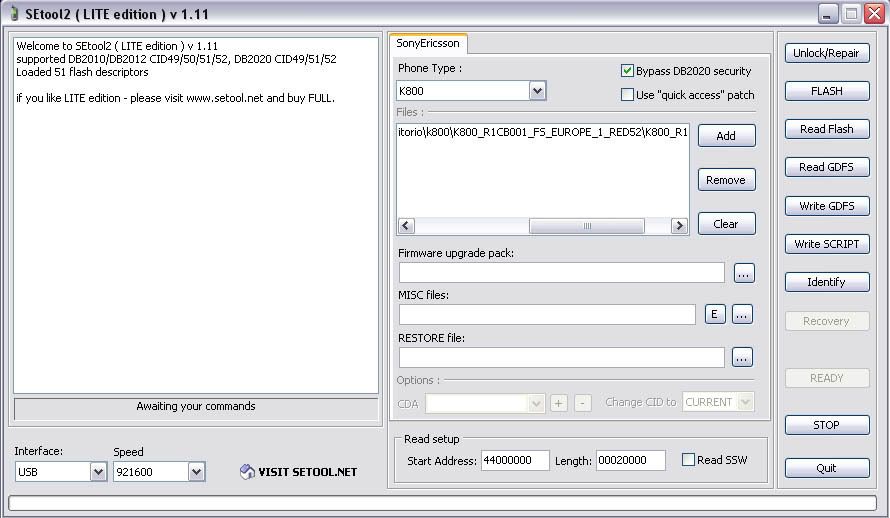Close the SEtool2 window
The width and height of the screenshot is (890, 518).
(874, 14)
